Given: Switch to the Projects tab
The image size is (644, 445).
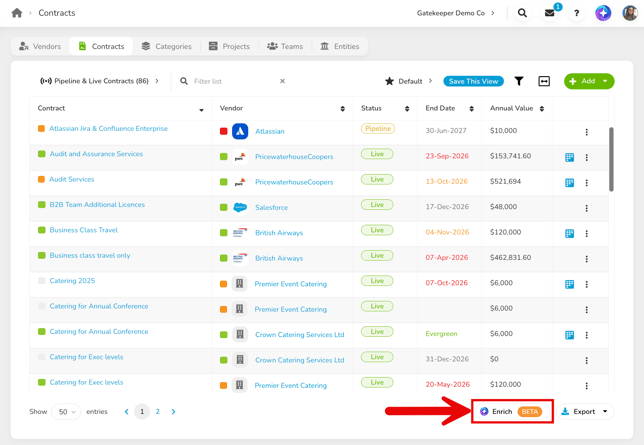Looking at the screenshot, I should [229, 46].
